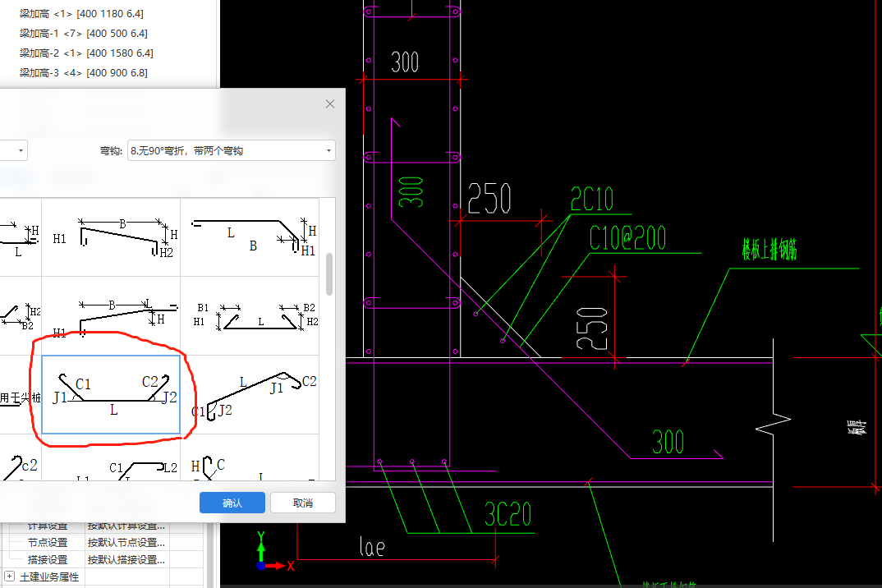The height and width of the screenshot is (588, 882).
Task: Click the horizontal 250 dimension text
Action: click(x=489, y=199)
